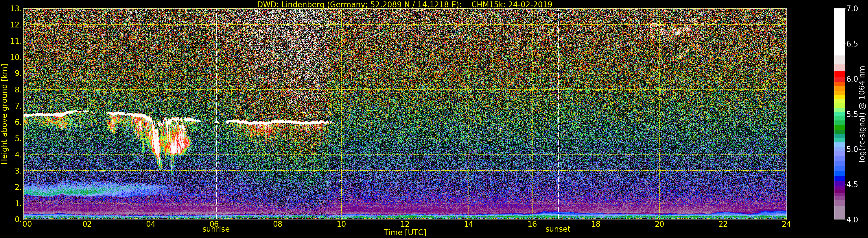Click the height axis tick '3.'
Viewport: 868px width, 238px height.
(18, 171)
